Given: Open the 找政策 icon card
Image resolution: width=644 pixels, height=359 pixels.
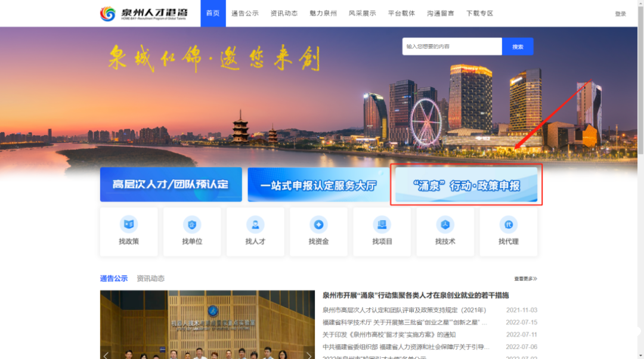Looking at the screenshot, I should pyautogui.click(x=129, y=231).
